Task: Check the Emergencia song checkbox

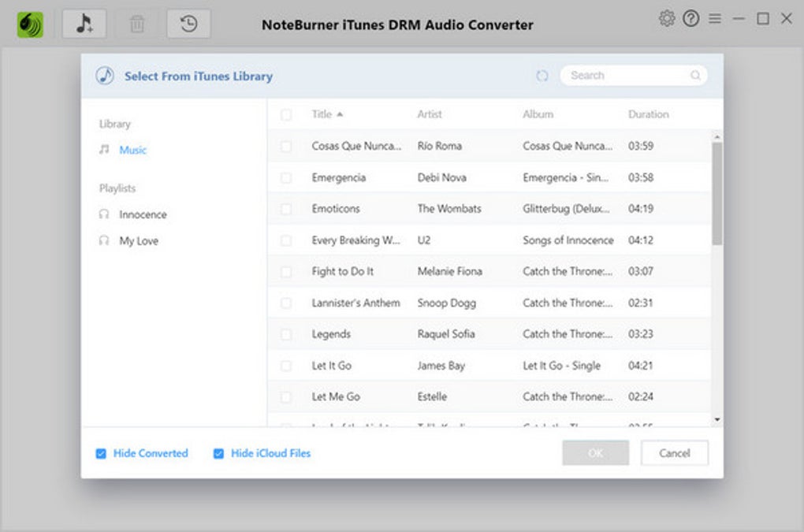Action: pos(286,178)
